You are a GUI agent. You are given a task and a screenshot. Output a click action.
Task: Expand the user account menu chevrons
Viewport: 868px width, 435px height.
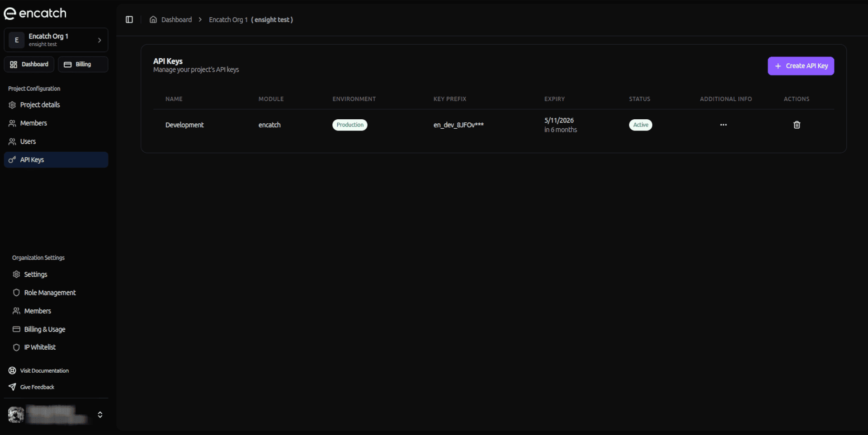(100, 415)
